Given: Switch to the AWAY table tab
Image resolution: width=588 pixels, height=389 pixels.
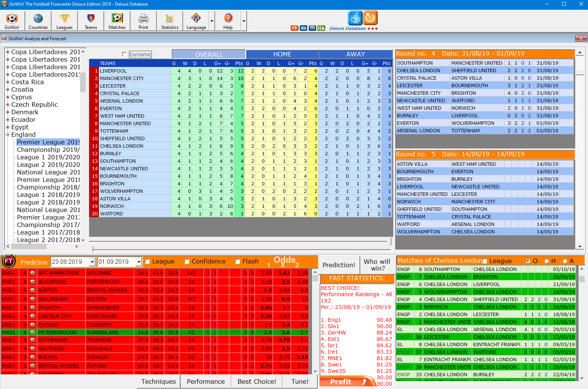Looking at the screenshot, I should click(x=356, y=54).
